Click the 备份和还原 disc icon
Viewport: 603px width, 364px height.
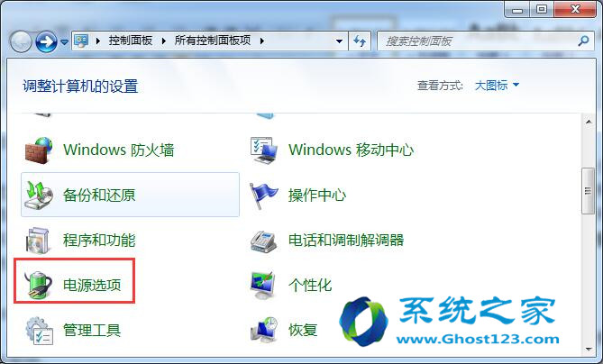[x=39, y=196]
